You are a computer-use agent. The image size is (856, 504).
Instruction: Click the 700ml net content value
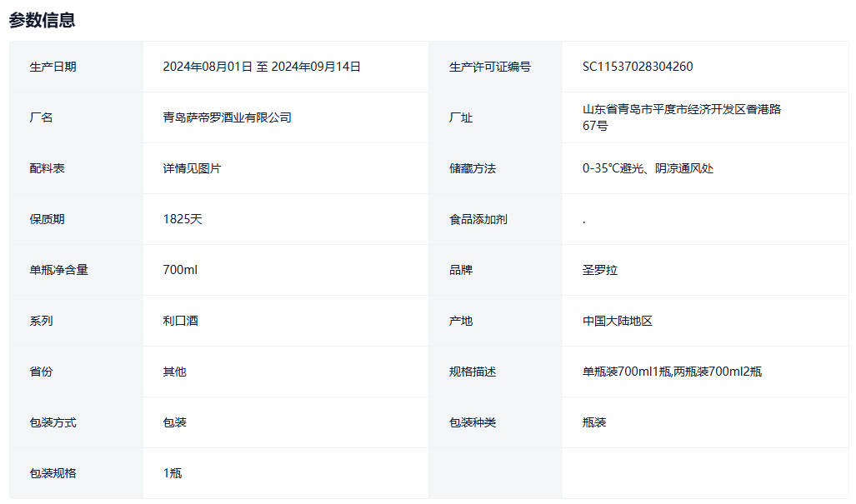click(180, 270)
